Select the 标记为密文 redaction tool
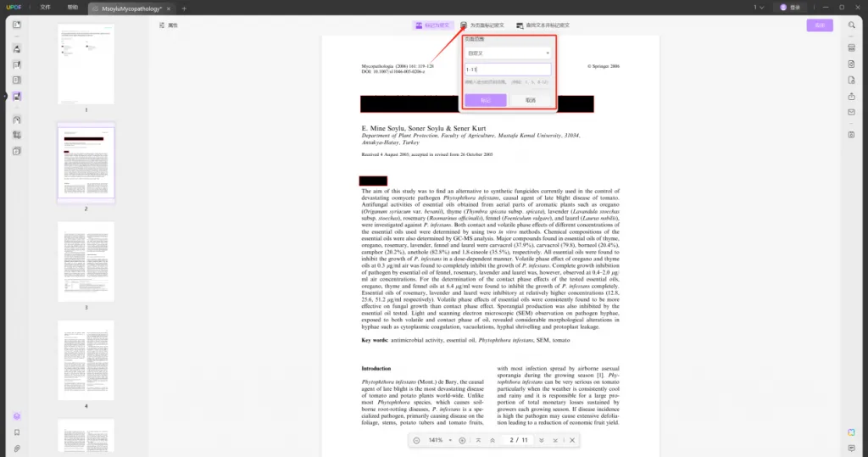The width and height of the screenshot is (868, 457). point(433,25)
